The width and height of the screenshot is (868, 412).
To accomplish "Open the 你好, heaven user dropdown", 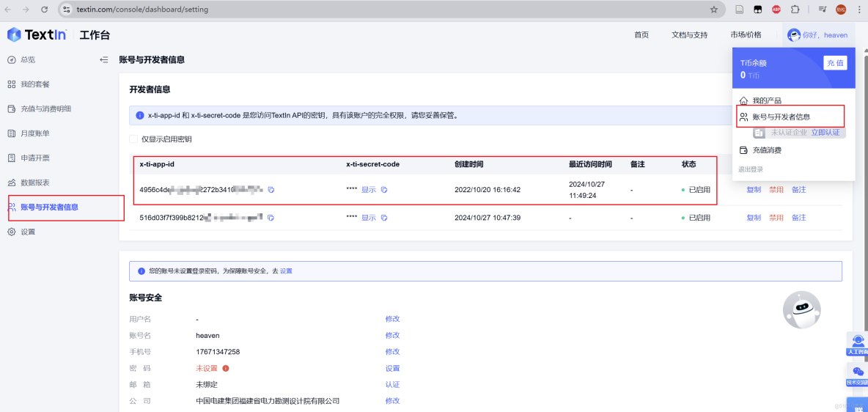I will coord(817,34).
